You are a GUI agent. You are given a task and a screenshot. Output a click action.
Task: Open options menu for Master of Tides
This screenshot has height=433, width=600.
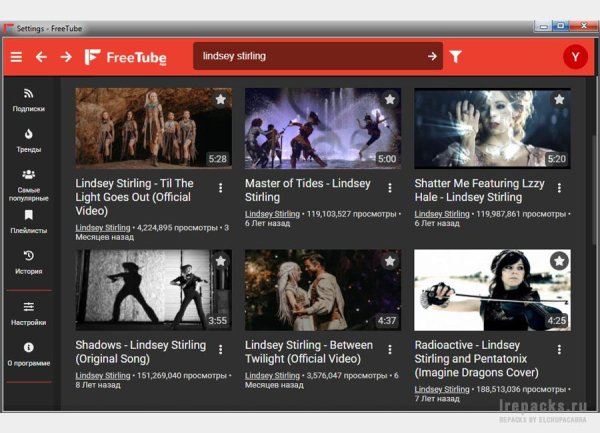(x=390, y=188)
